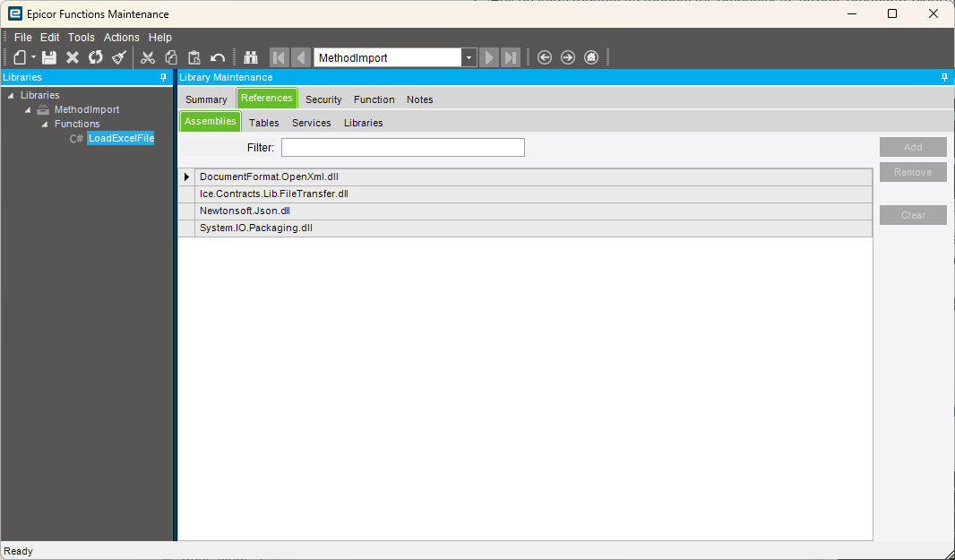Switch to the Services sub-tab
This screenshot has height=560, width=955.
click(311, 123)
